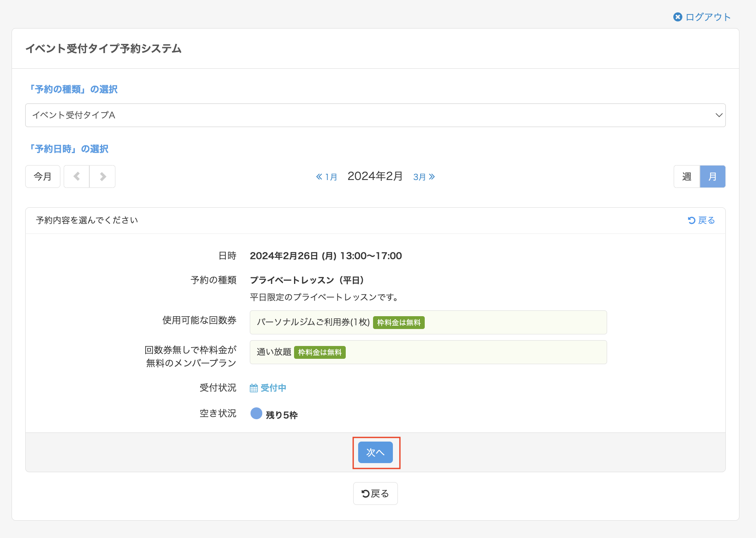Go to 1月 via the month link
This screenshot has width=756, height=538.
tap(331, 177)
